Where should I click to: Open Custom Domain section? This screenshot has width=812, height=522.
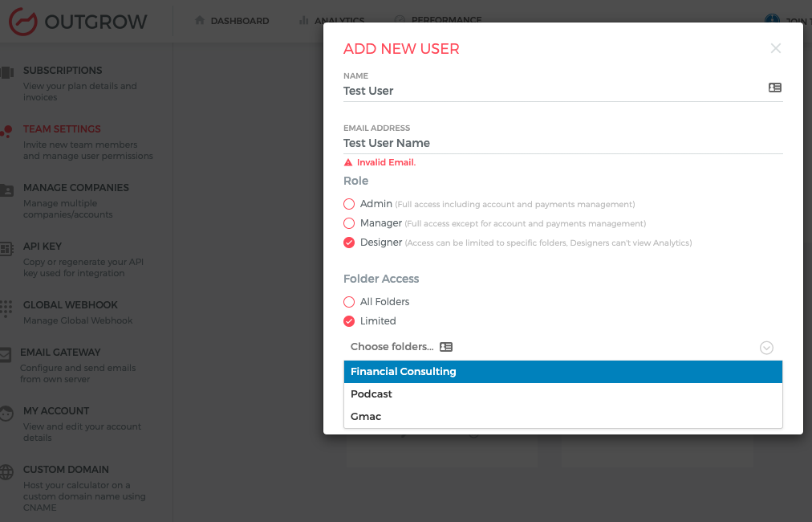pos(79,488)
